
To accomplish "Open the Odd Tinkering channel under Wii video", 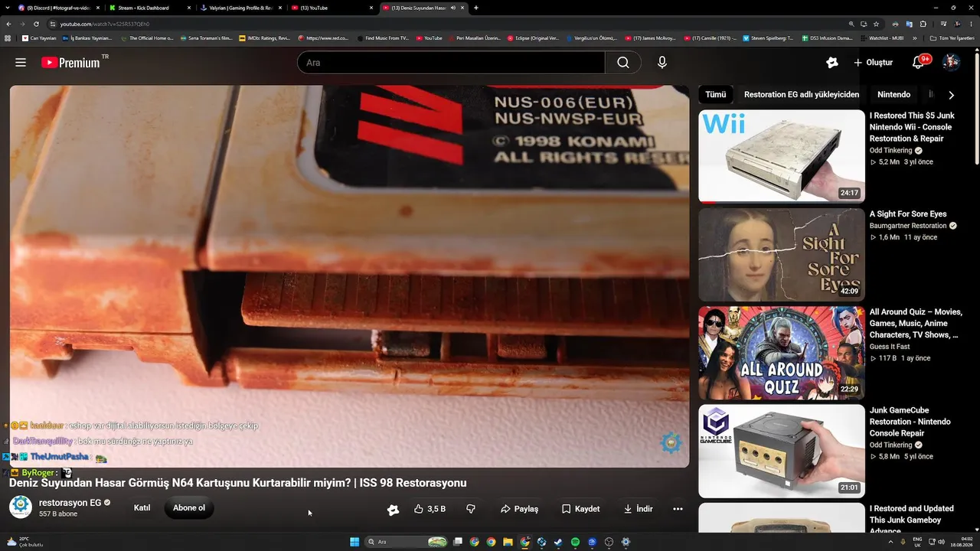I will (890, 151).
